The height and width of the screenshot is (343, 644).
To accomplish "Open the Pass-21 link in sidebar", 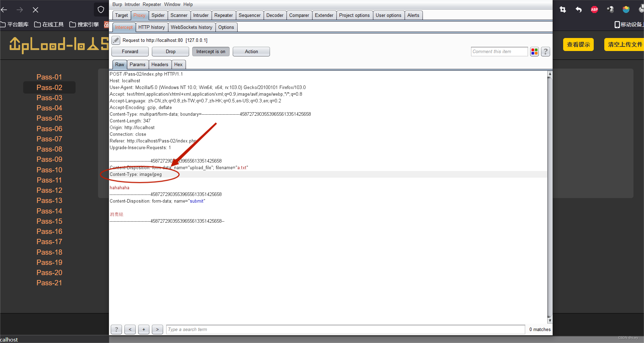I will (49, 283).
